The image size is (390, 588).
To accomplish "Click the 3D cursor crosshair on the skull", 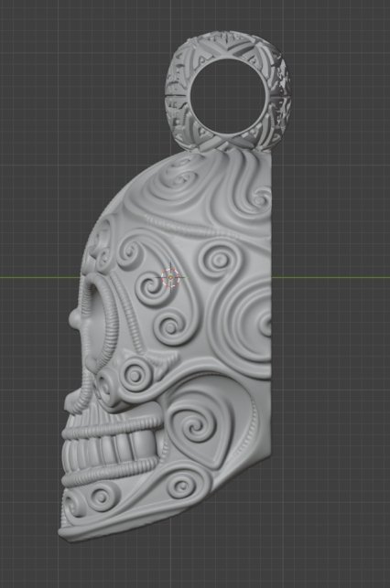I will [x=171, y=277].
